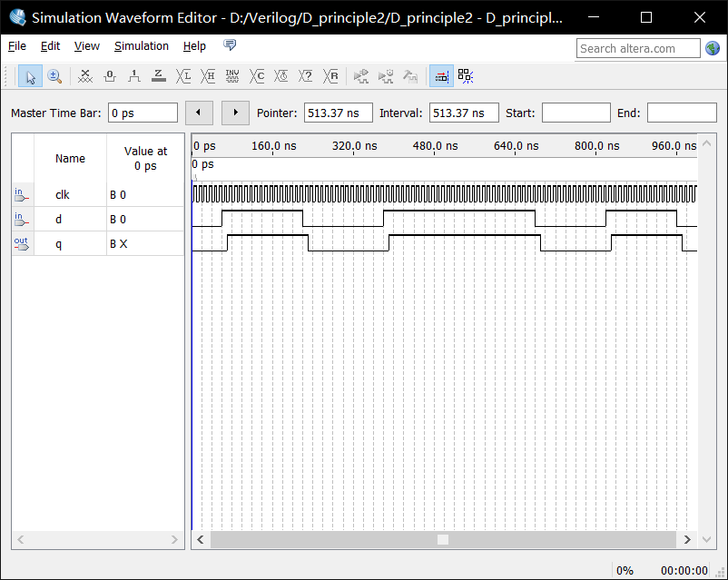Viewport: 728px width, 580px height.
Task: Click the Interval value field
Action: [x=464, y=113]
